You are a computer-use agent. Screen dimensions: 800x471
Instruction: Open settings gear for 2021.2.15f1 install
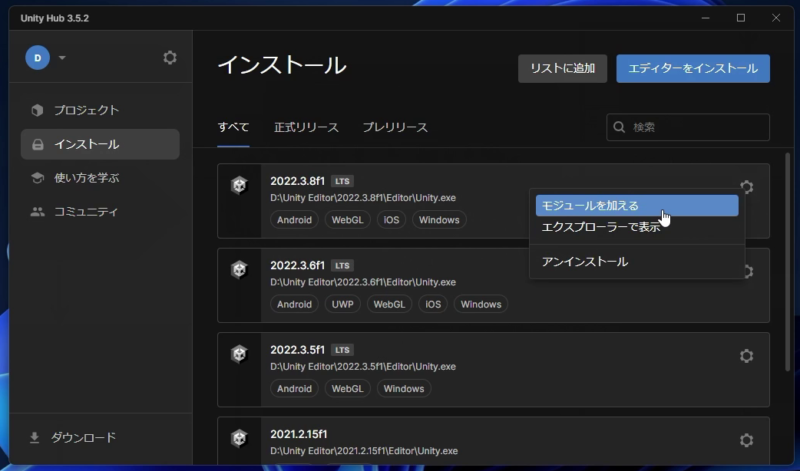(x=746, y=440)
